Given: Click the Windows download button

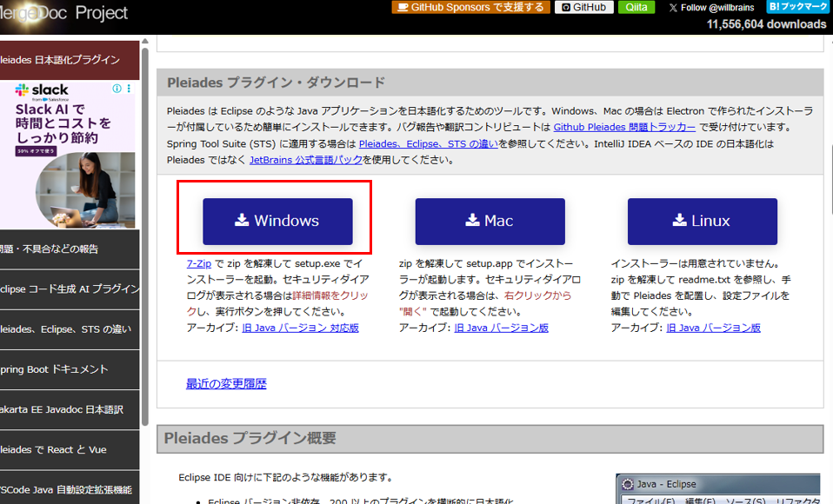Looking at the screenshot, I should click(x=277, y=221).
